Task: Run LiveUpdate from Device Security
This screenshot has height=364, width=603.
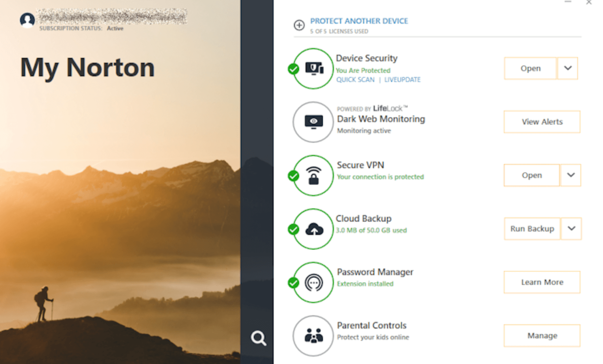Action: [402, 80]
